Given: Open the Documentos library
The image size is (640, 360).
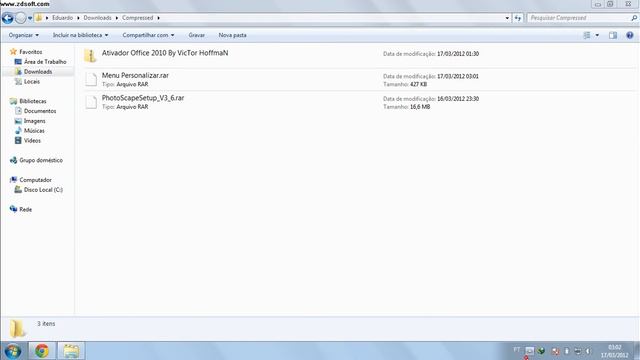Looking at the screenshot, I should click(40, 111).
